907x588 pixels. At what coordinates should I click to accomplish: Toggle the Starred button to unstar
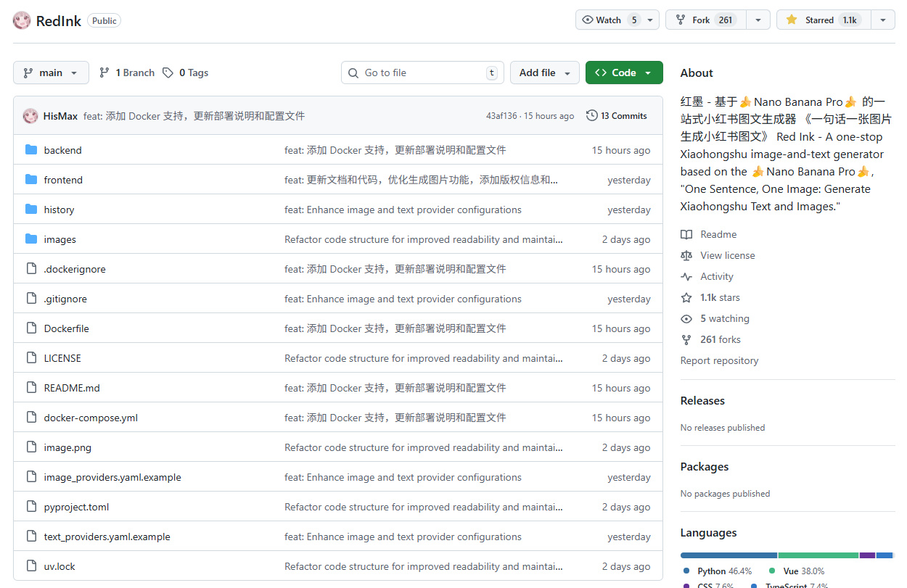pyautogui.click(x=824, y=20)
